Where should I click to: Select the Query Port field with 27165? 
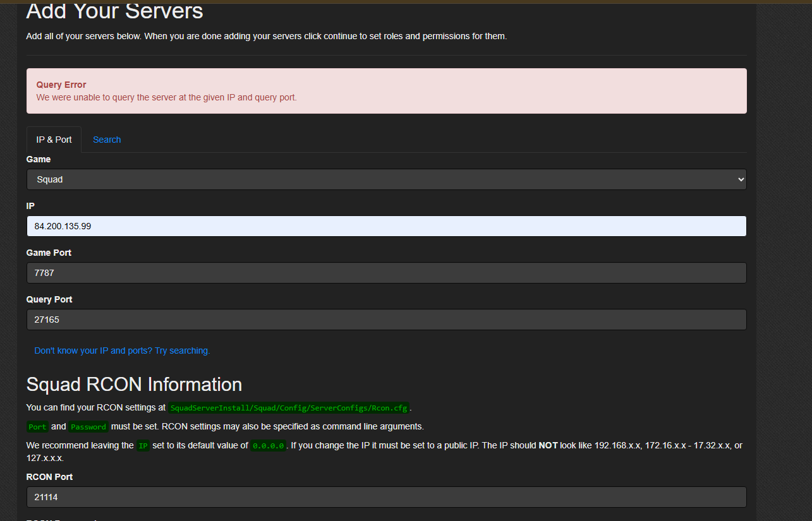pyautogui.click(x=386, y=320)
